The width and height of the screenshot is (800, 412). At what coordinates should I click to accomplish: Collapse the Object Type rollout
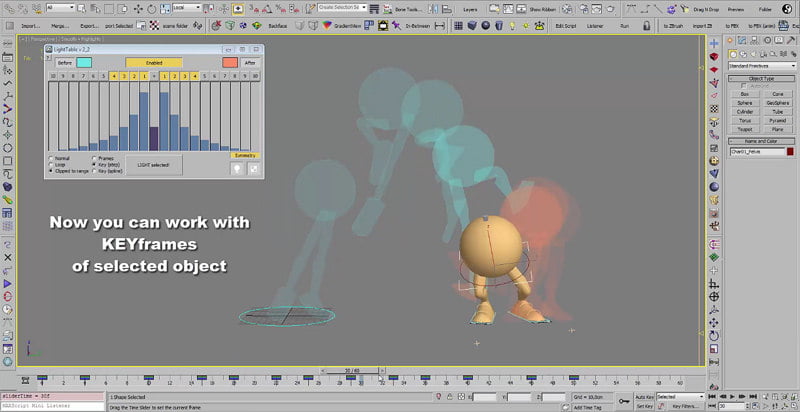click(760, 77)
